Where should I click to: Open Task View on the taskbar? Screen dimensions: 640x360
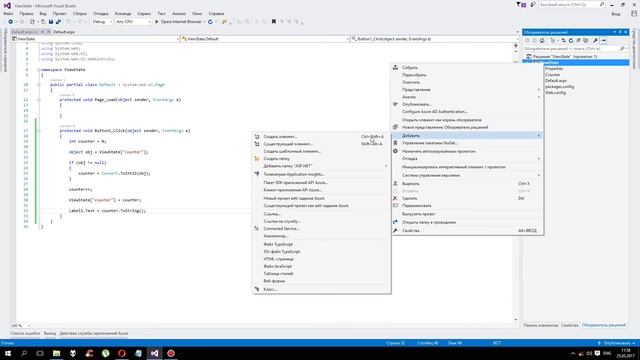tap(40, 353)
